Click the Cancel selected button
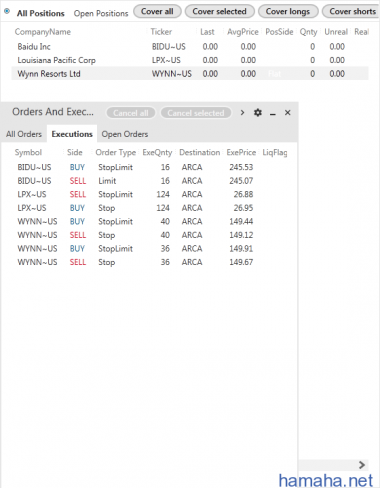The image size is (380, 488). click(x=196, y=113)
